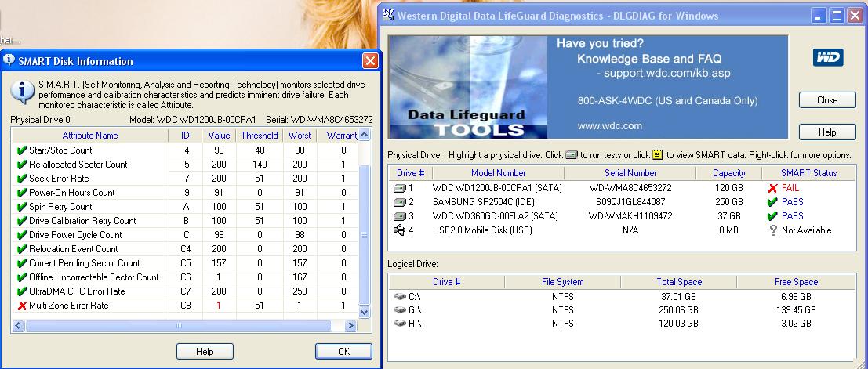The height and width of the screenshot is (369, 868).
Task: Click PASS check icon for Samsung drive
Action: [x=773, y=202]
